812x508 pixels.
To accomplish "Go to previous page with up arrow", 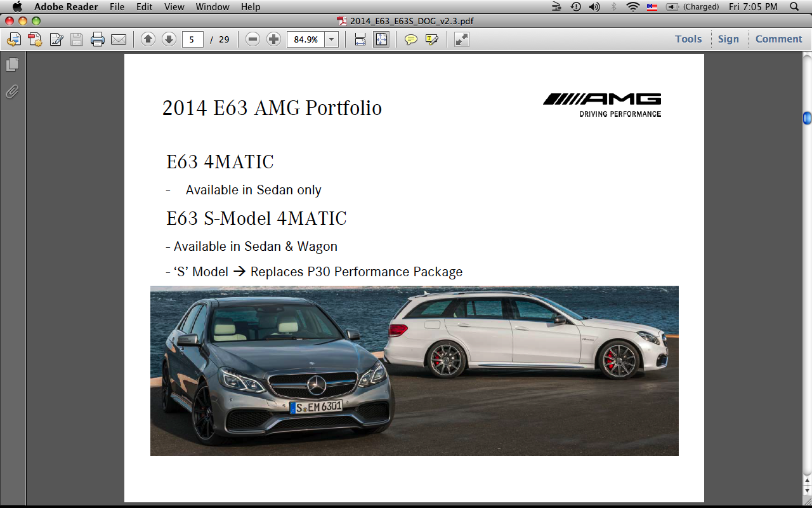I will pyautogui.click(x=148, y=39).
